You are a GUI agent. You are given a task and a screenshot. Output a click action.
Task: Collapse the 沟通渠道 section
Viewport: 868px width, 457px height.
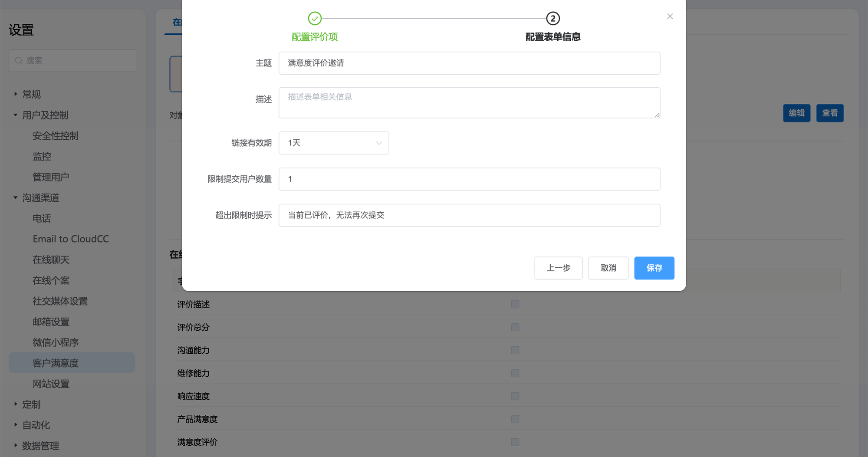coord(16,197)
